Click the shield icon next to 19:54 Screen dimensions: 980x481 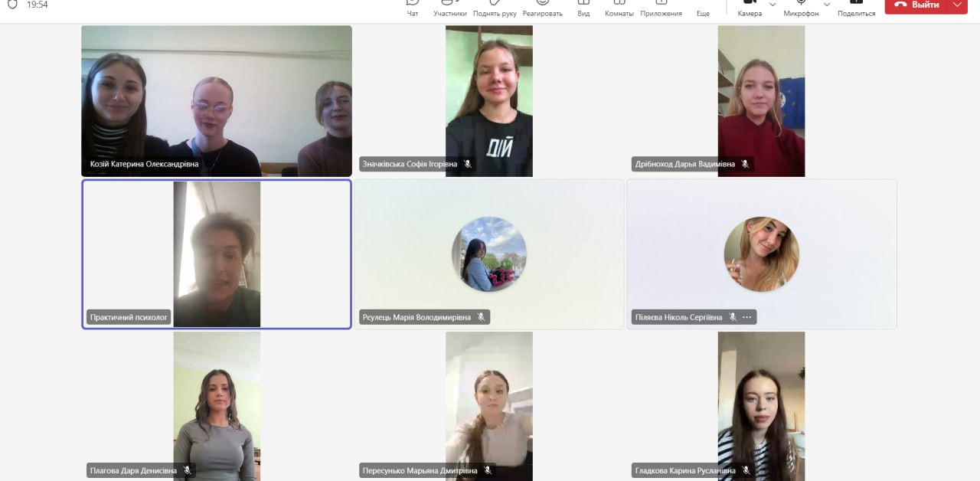(12, 4)
